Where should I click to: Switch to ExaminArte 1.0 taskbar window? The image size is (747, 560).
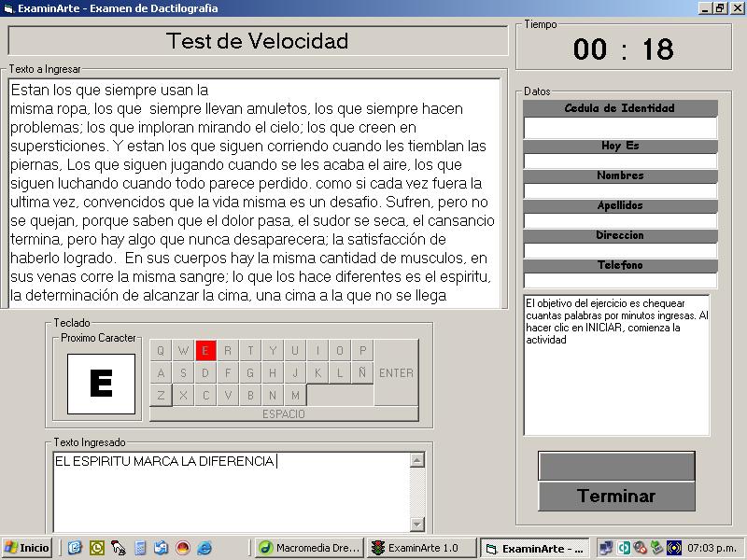[421, 548]
